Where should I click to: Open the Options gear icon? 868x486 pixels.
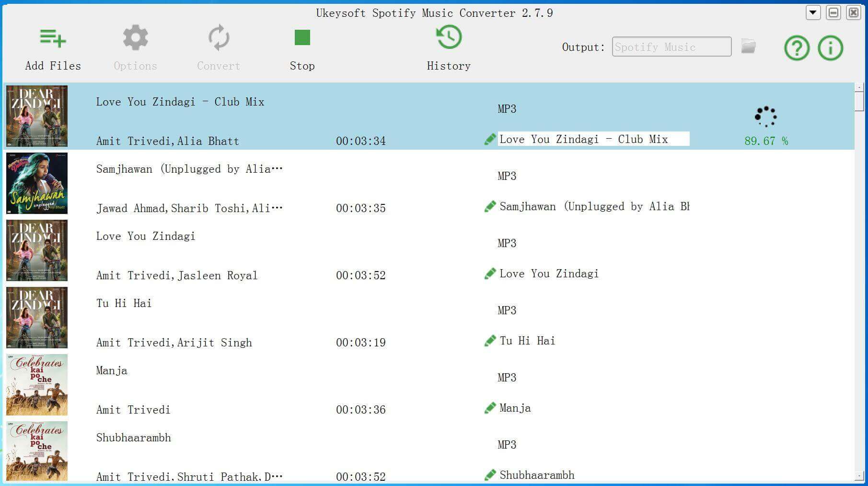click(135, 37)
